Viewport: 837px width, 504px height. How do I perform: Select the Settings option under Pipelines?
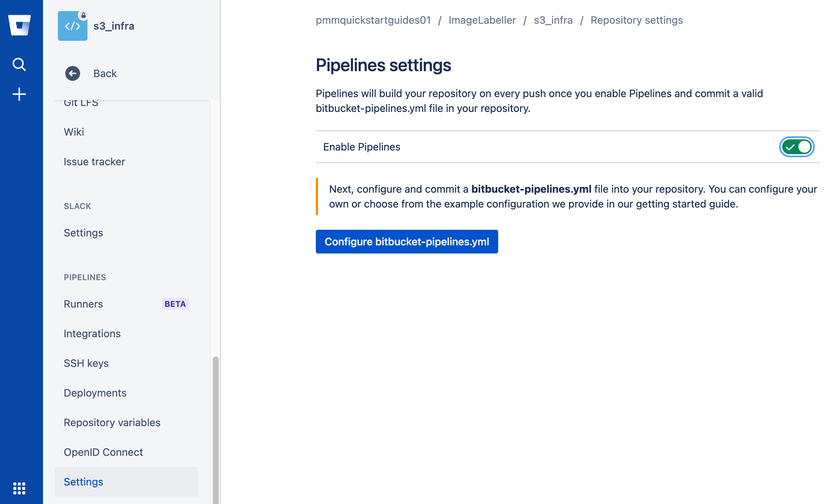84,482
